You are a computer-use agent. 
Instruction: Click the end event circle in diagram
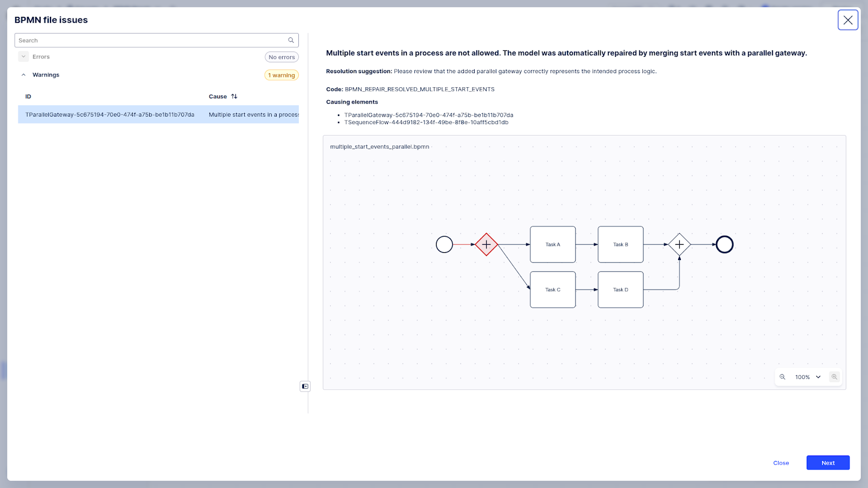724,245
